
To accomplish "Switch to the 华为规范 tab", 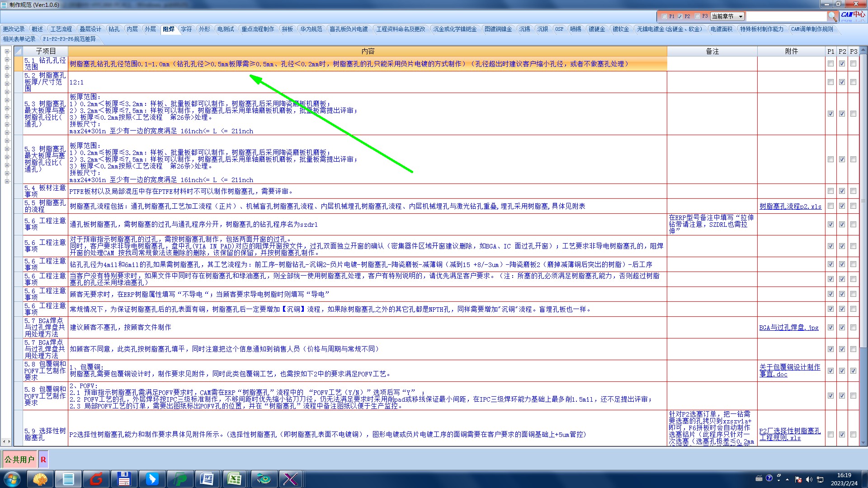I will 311,29.
